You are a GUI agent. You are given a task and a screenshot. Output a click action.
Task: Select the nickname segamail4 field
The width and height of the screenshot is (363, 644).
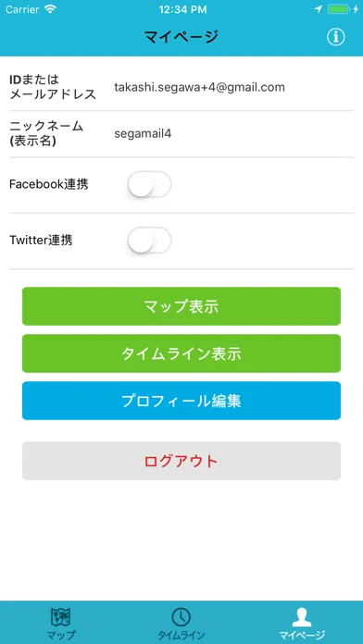(143, 134)
